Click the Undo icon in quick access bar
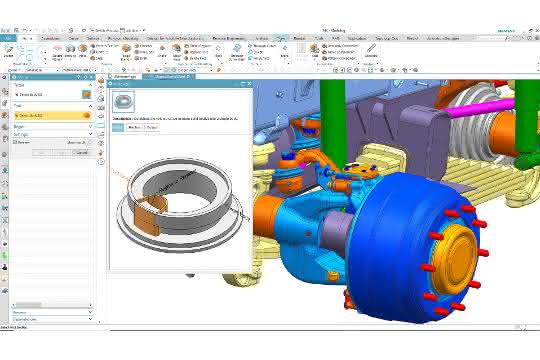 [x=25, y=30]
